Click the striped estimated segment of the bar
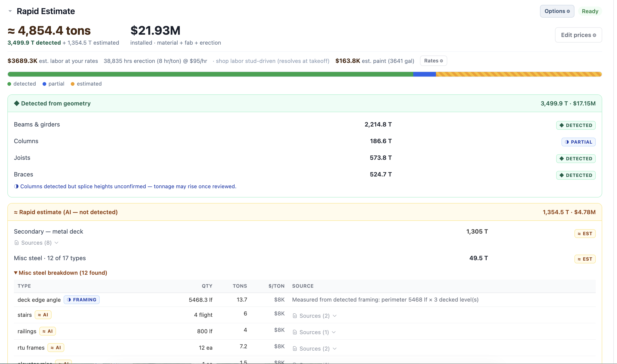The height and width of the screenshot is (364, 617). click(519, 74)
